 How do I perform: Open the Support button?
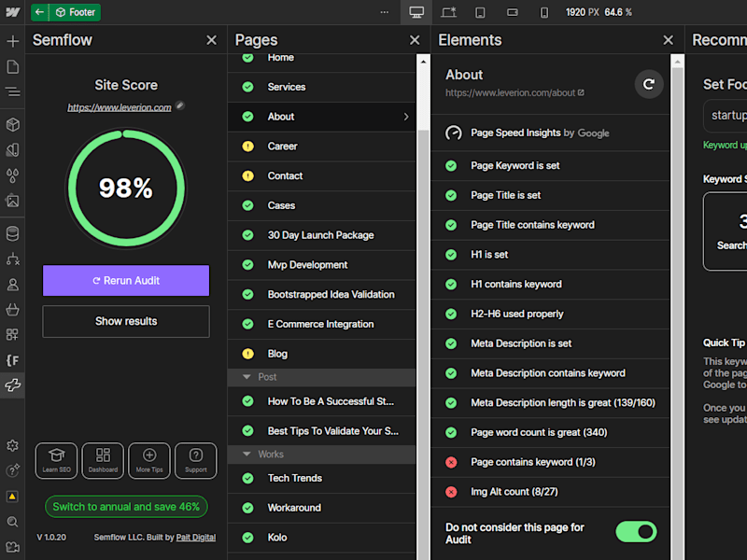(196, 461)
